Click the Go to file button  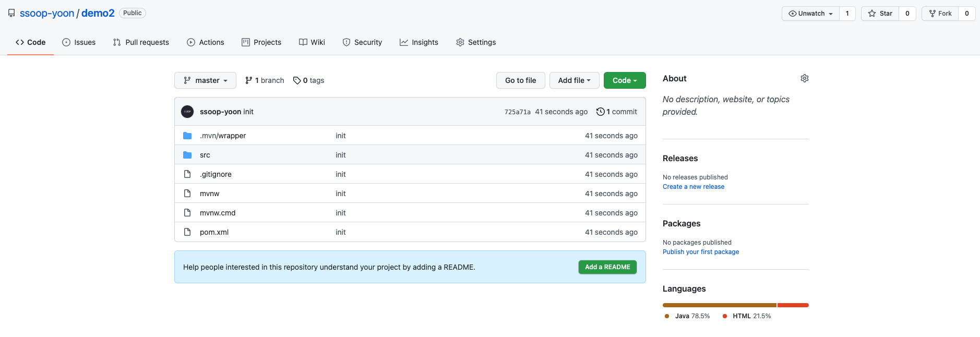point(520,80)
